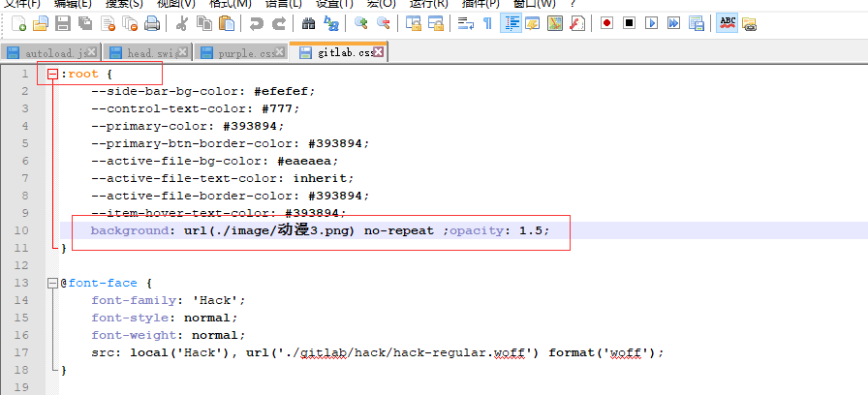The width and height of the screenshot is (868, 395).
Task: Switch to the purple.css tab
Action: tap(243, 53)
